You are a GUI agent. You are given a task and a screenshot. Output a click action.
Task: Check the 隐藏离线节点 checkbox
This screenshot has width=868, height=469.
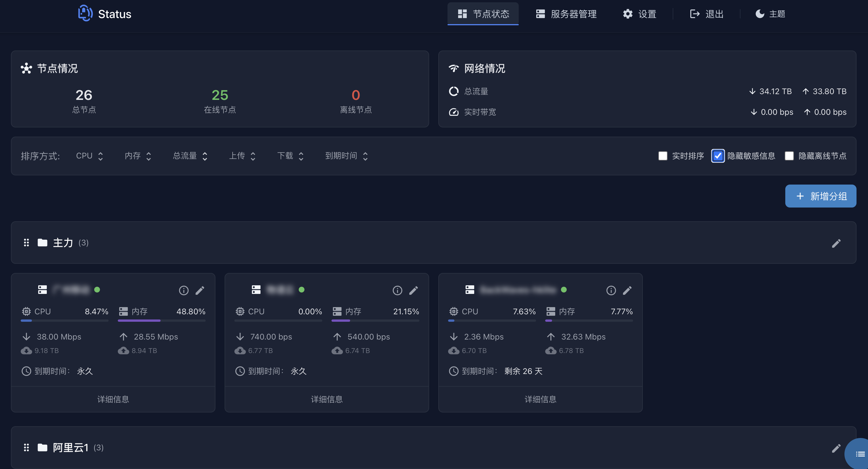click(789, 156)
